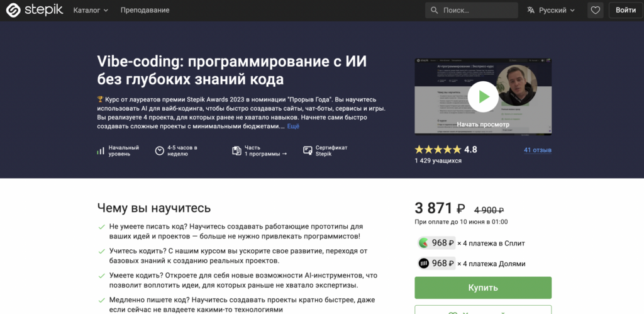Play the course preview video

pos(483,96)
